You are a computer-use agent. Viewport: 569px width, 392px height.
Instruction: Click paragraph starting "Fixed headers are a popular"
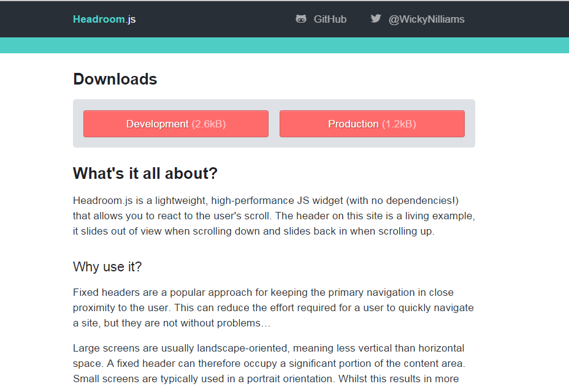273,307
